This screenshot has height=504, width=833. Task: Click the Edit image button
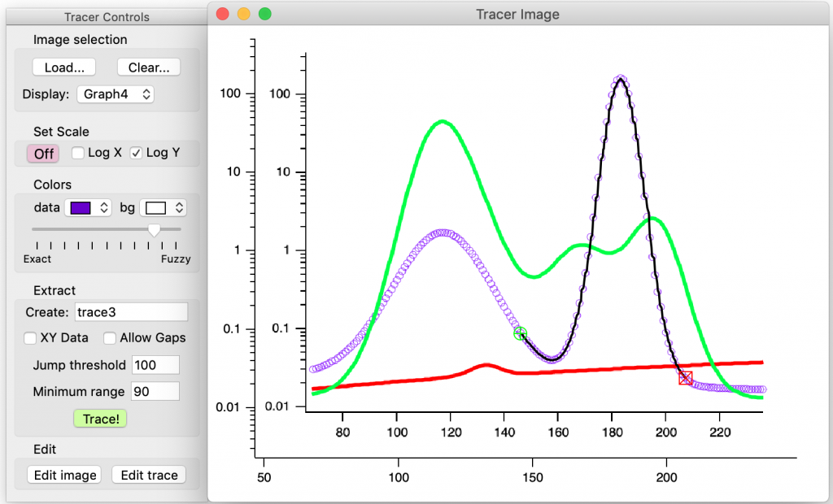64,475
